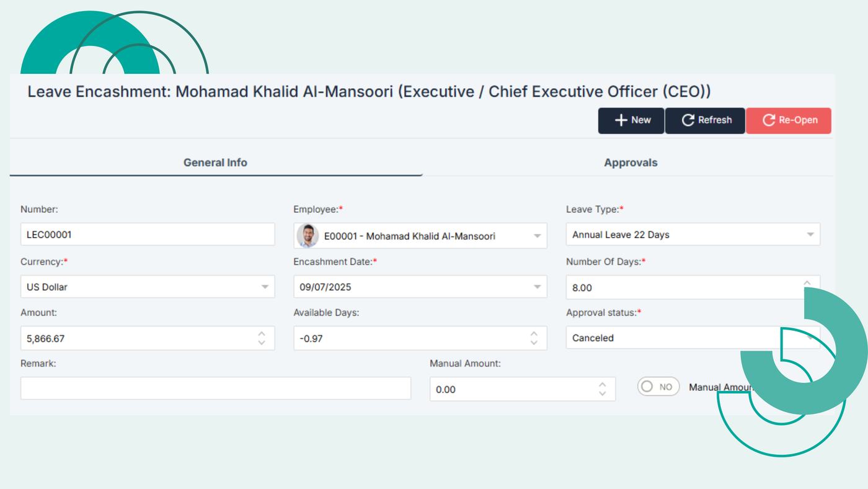Expand the Currency dropdown

[265, 287]
